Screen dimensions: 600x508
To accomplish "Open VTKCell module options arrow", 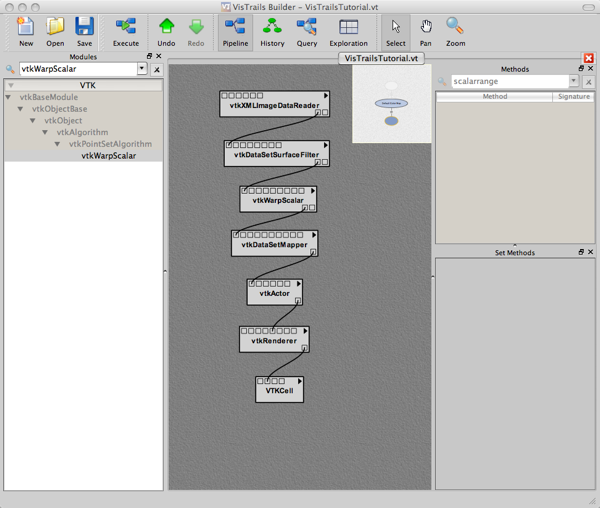I will click(x=300, y=381).
